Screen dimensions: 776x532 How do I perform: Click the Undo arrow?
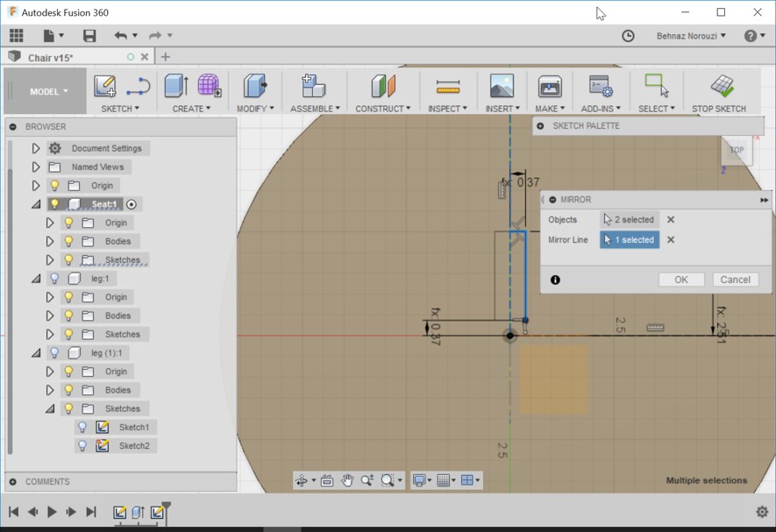[x=120, y=36]
